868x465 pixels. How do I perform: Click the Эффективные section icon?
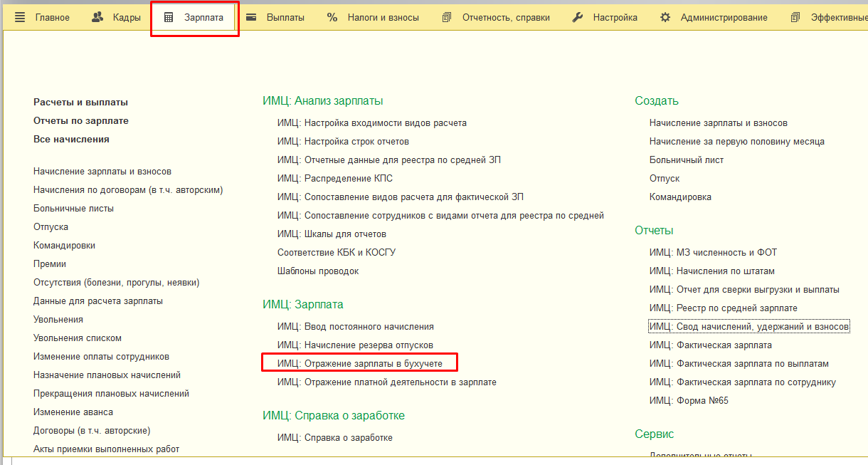click(x=795, y=16)
